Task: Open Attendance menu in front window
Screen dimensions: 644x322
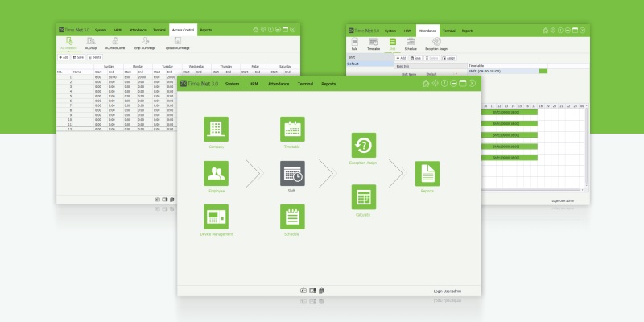Action: click(x=279, y=84)
